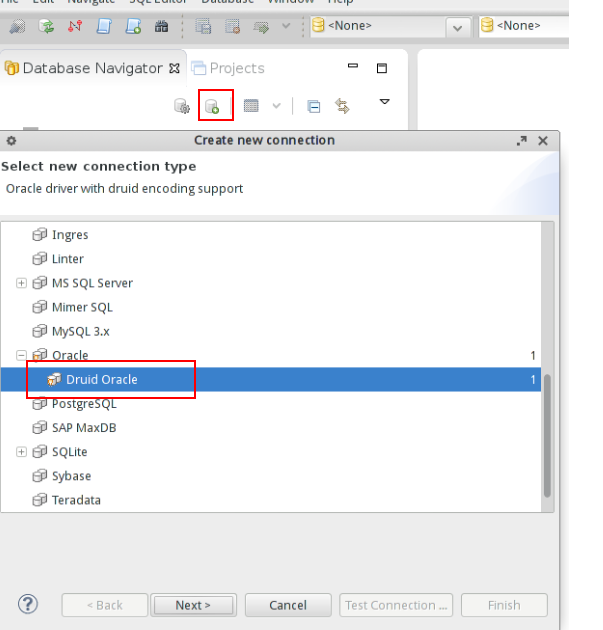Open transaction mode dropdown chevron

pyautogui.click(x=286, y=26)
